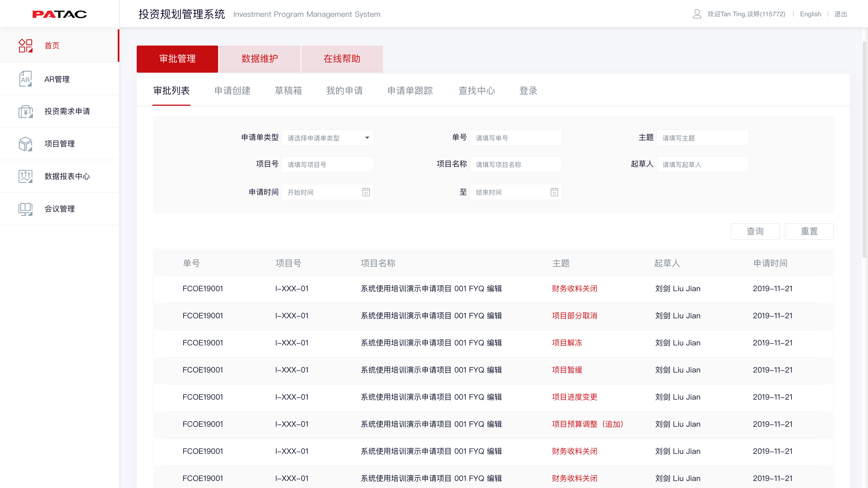The width and height of the screenshot is (868, 488).
Task: Open the 申请单类型 selection dropdown
Action: (x=327, y=138)
